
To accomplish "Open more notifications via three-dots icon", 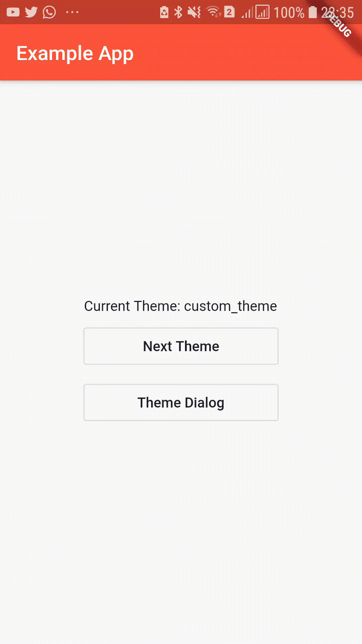I will 72,12.
